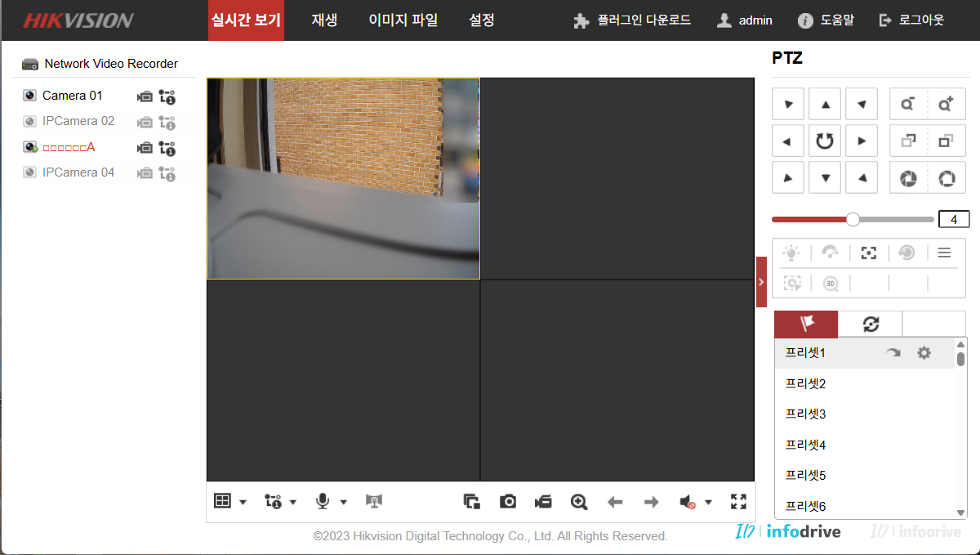
Task: Click the PTZ speed value box
Action: tap(954, 219)
